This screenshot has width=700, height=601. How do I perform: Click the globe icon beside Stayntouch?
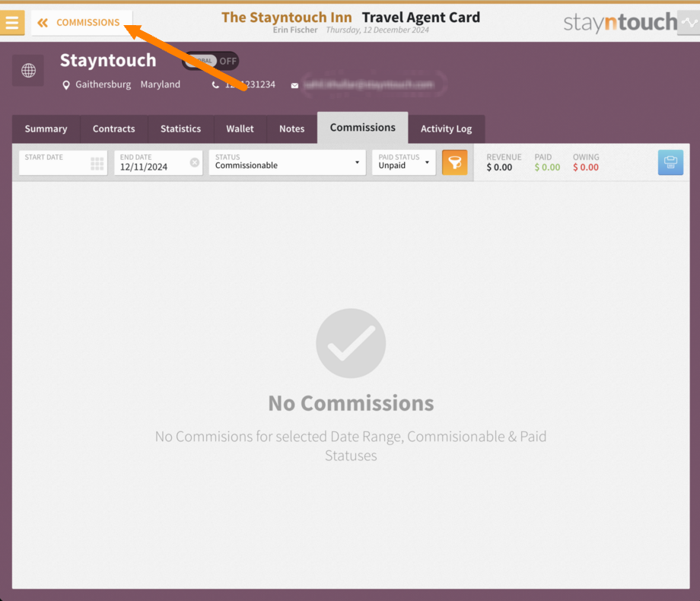click(28, 70)
